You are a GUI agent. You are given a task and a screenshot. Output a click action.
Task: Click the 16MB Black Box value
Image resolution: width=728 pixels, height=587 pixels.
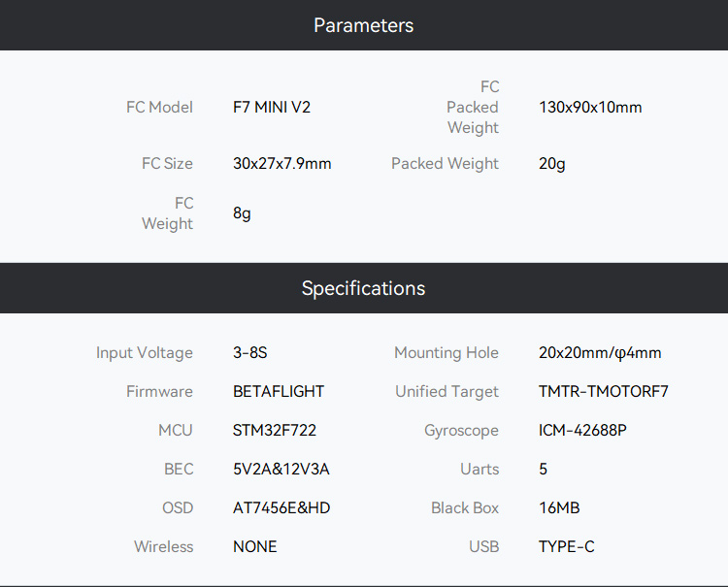point(559,507)
